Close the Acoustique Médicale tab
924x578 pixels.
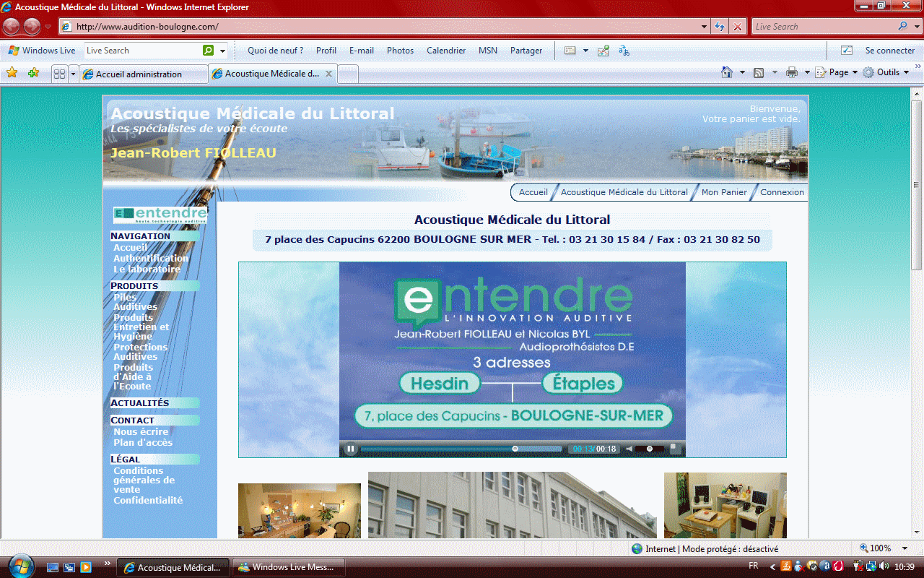(329, 74)
